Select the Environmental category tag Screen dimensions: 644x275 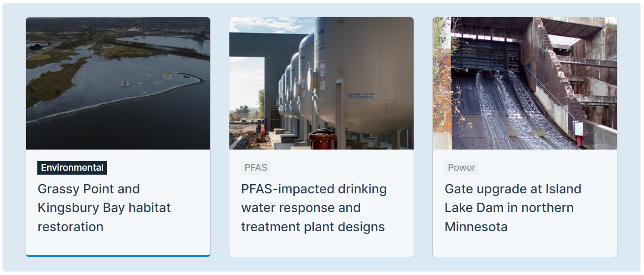pos(72,168)
